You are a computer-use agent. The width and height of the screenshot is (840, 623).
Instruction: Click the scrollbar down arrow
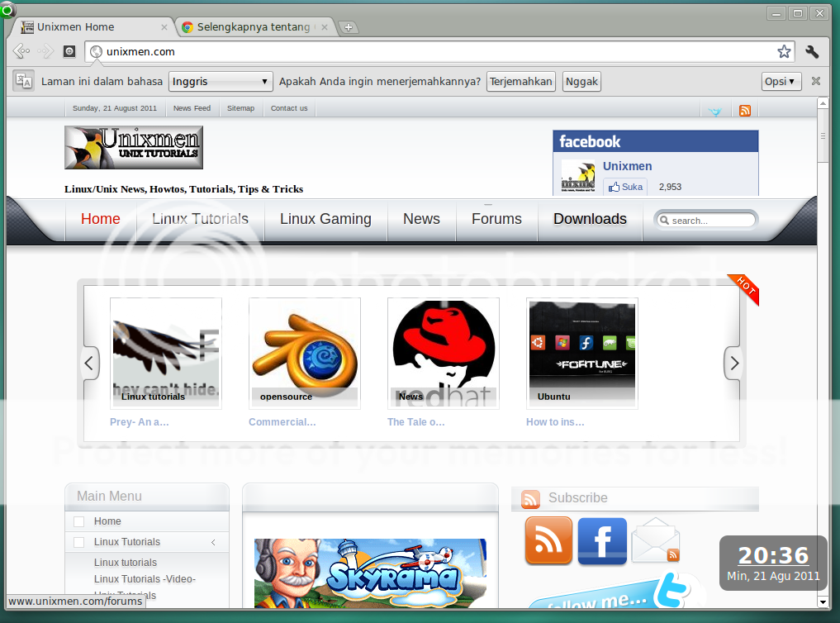point(823,602)
